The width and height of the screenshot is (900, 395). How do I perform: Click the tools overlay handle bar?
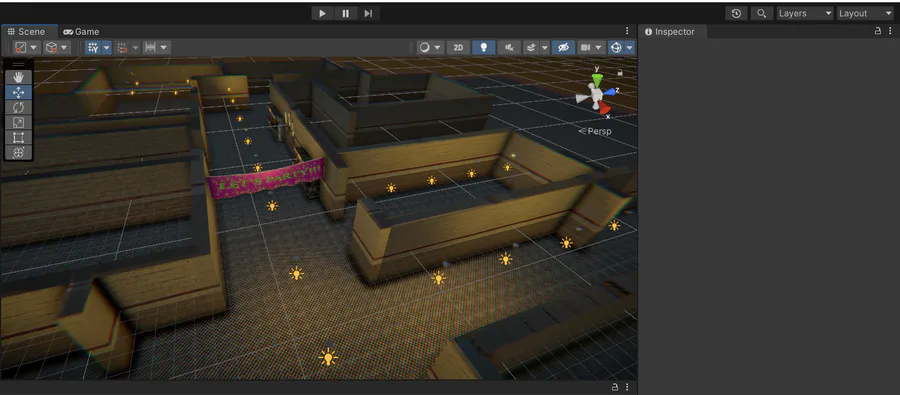18,64
